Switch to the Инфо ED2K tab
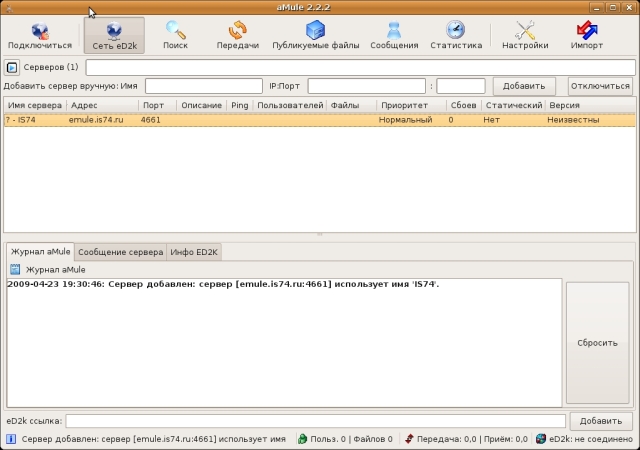This screenshot has width=640, height=450. [x=194, y=252]
